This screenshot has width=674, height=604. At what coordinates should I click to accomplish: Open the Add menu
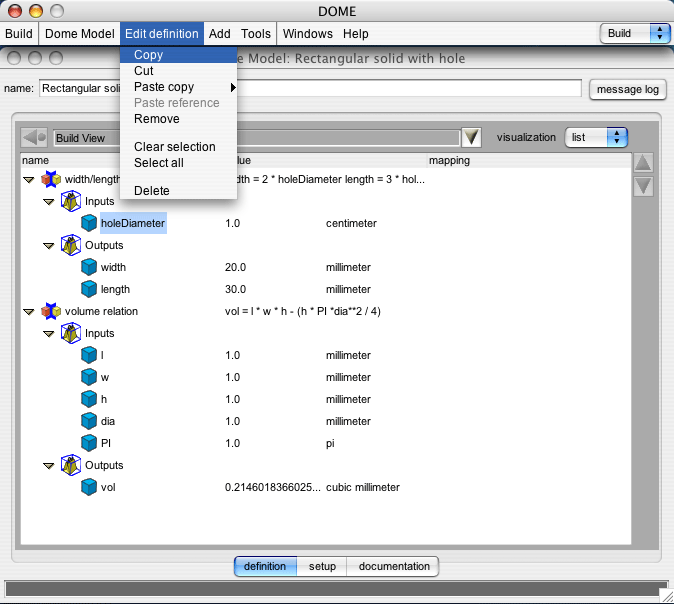[220, 34]
